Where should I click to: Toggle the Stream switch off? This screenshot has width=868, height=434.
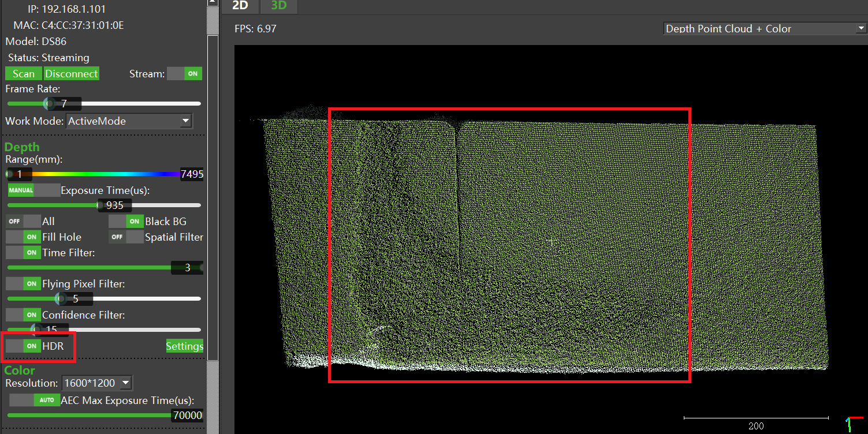coord(184,74)
